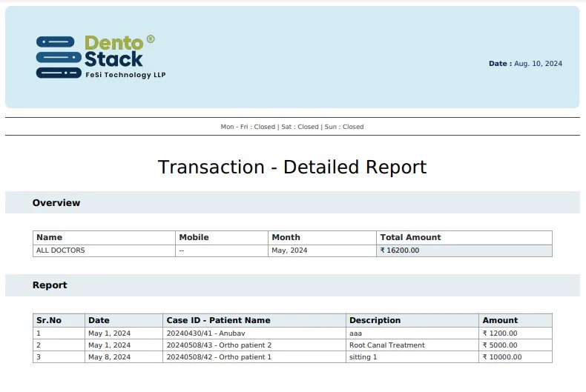
Task: Click the Root Canal Treatment description
Action: click(x=386, y=345)
